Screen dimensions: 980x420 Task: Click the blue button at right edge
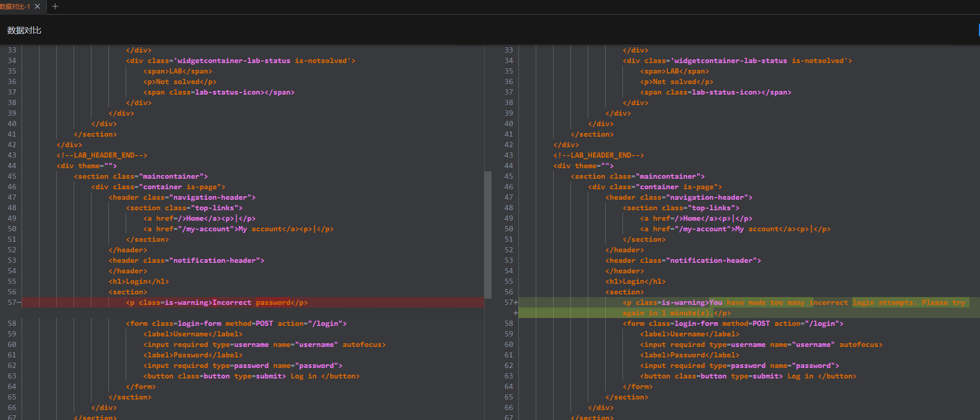click(x=978, y=30)
